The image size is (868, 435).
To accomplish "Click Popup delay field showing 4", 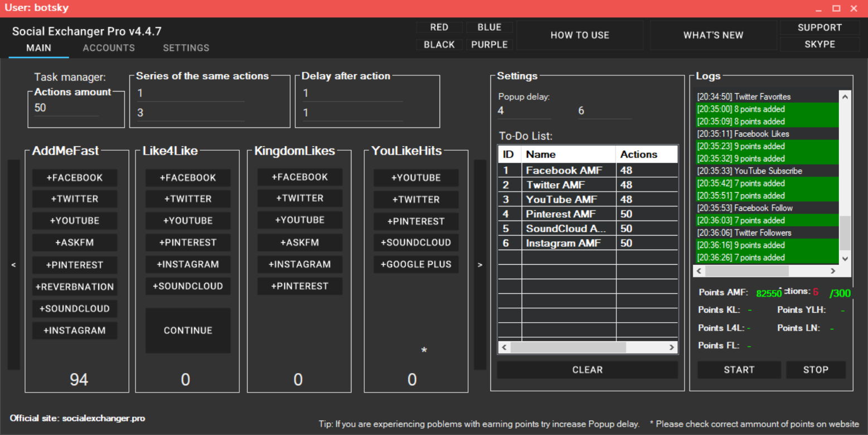I will pyautogui.click(x=524, y=111).
